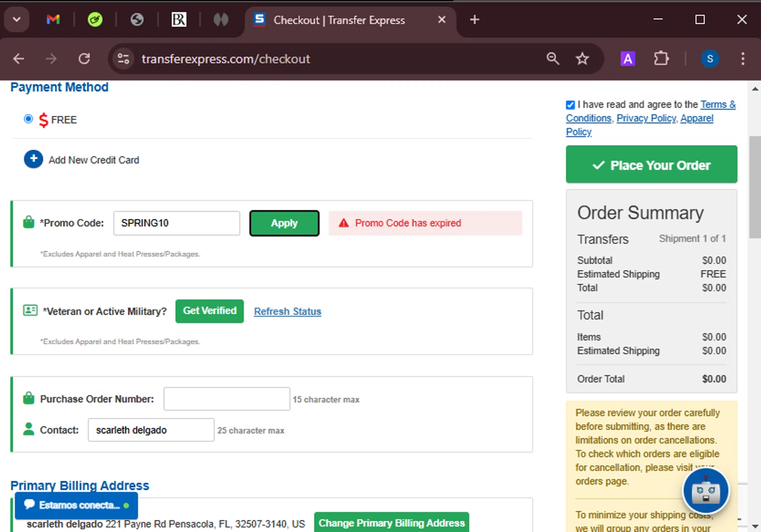Screen dimensions: 761x532
Task: Focus the Promo Code input field
Action: point(177,223)
